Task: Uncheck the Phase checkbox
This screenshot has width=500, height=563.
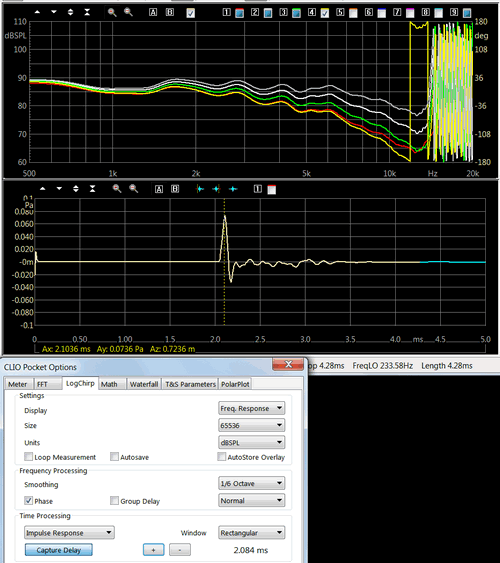Action: pos(28,501)
